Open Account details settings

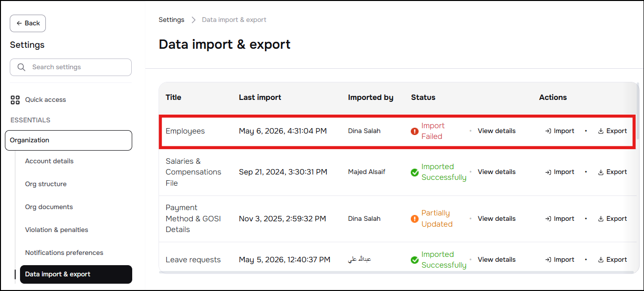point(49,161)
